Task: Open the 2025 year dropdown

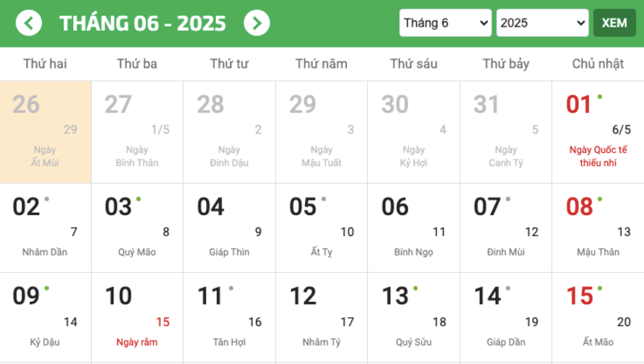Action: coord(543,23)
